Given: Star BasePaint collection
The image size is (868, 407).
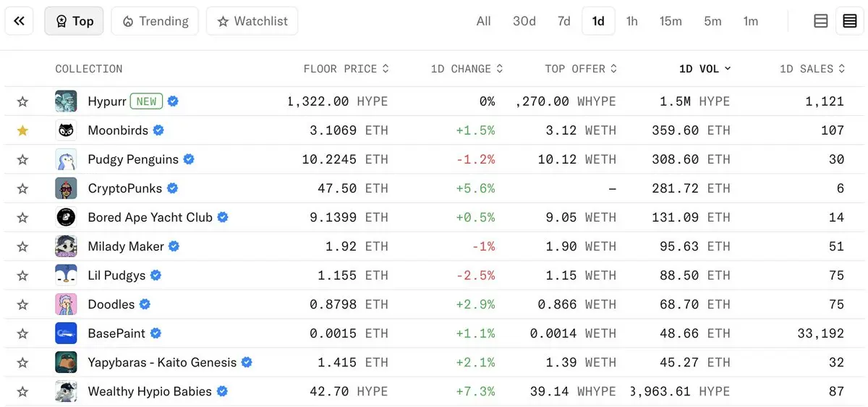Looking at the screenshot, I should tap(22, 333).
